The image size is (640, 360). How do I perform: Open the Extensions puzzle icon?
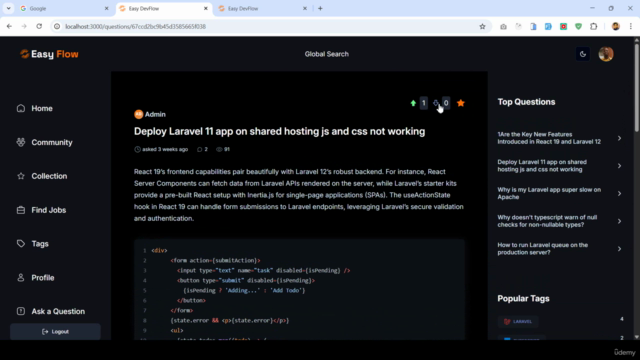coord(593,27)
